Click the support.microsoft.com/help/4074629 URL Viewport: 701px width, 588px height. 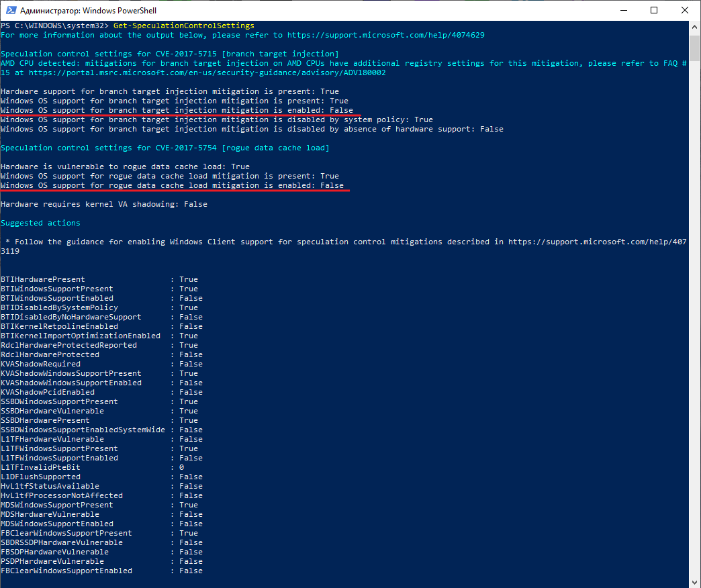[x=386, y=35]
